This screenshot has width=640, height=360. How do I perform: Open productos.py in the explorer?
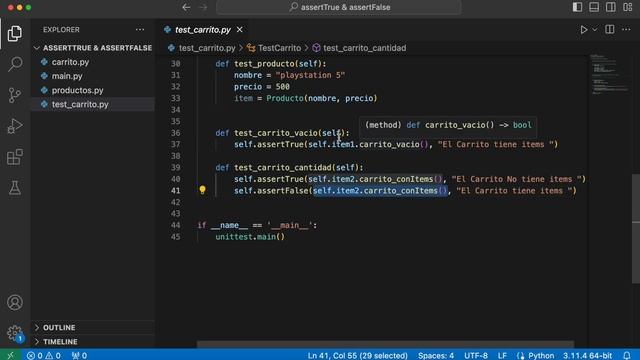point(78,90)
